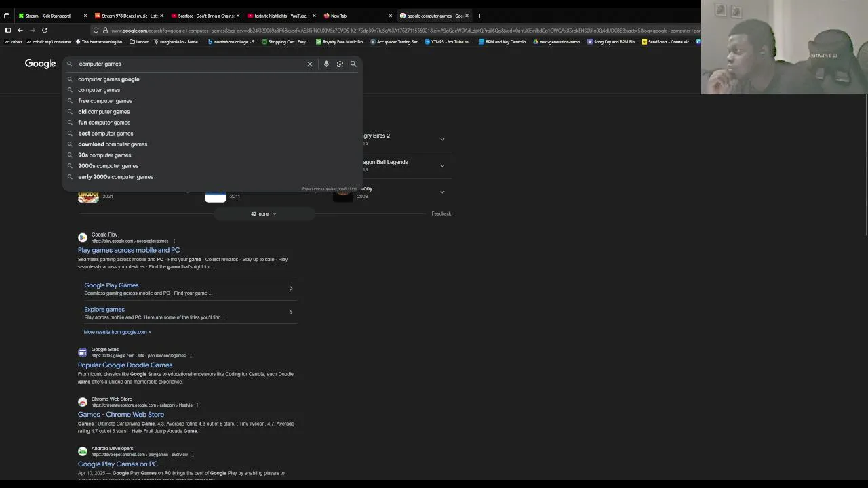This screenshot has width=868, height=488.
Task: Switch to the Scarface Don't Bring a Chainsaw tab
Action: click(203, 16)
